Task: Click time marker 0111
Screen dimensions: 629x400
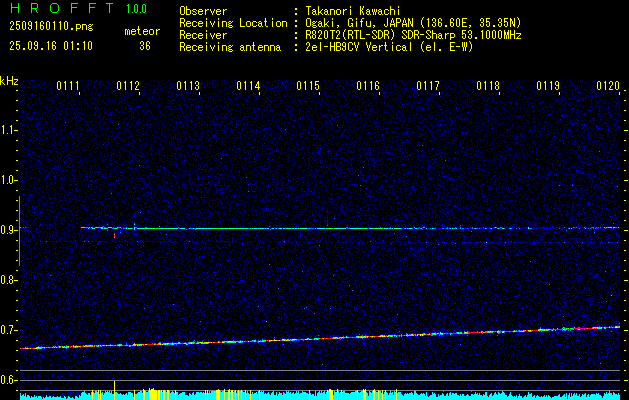Action: (x=67, y=86)
